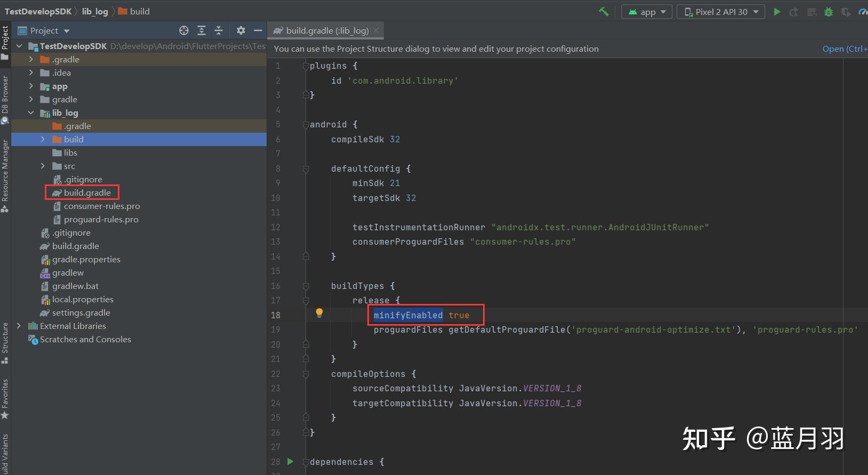Expand the build folder under lib_log
The image size is (868, 475).
43,139
